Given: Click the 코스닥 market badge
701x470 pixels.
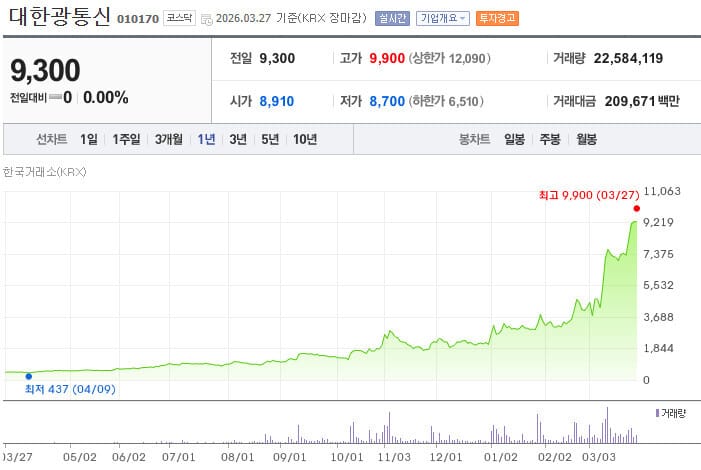Looking at the screenshot, I should (180, 18).
